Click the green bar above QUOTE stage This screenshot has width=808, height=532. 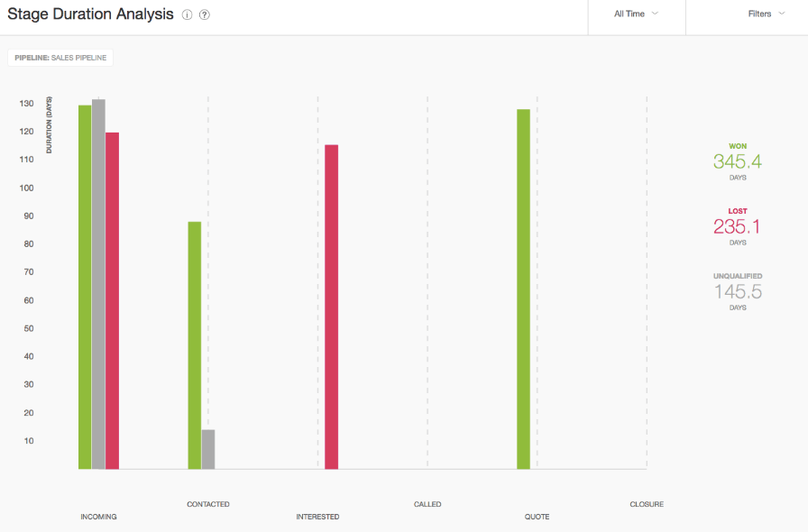[x=524, y=289]
